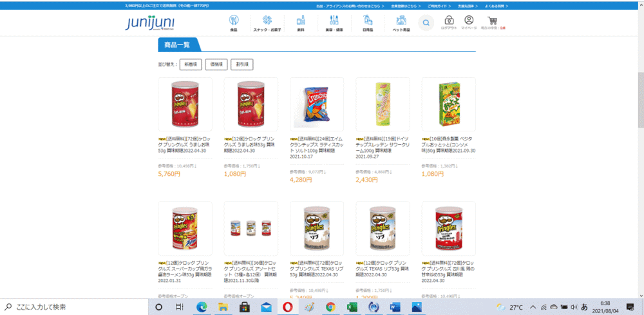
Task: Show hidden system tray icons chevron
Action: click(533, 307)
